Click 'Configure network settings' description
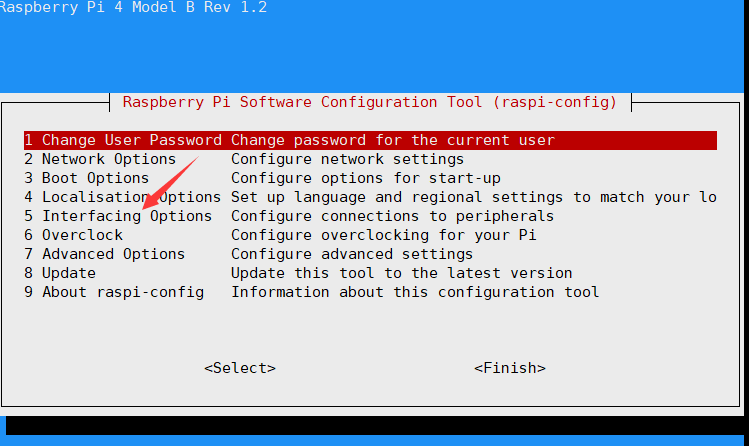Screen dimensions: 749x446 347,159
